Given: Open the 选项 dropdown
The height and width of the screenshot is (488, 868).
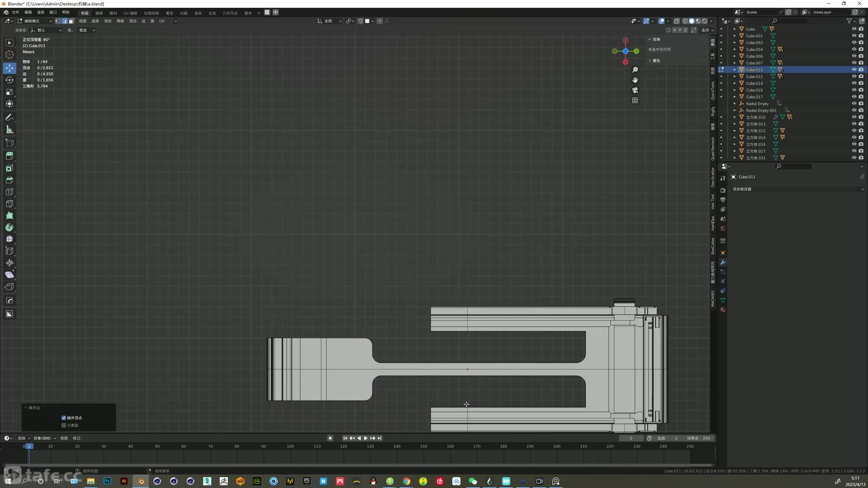Looking at the screenshot, I should (707, 30).
